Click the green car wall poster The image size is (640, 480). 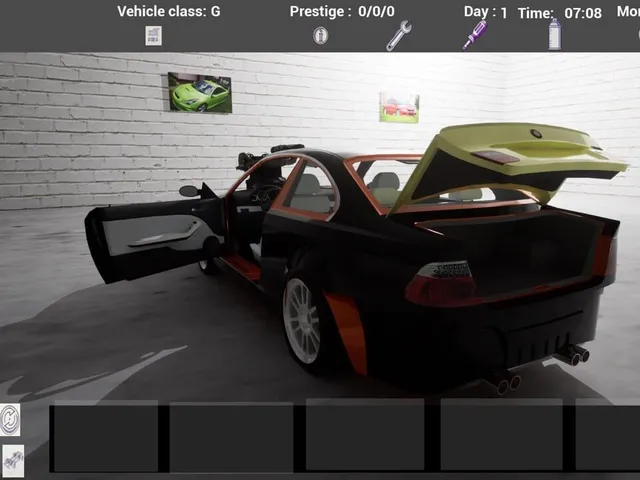200,93
